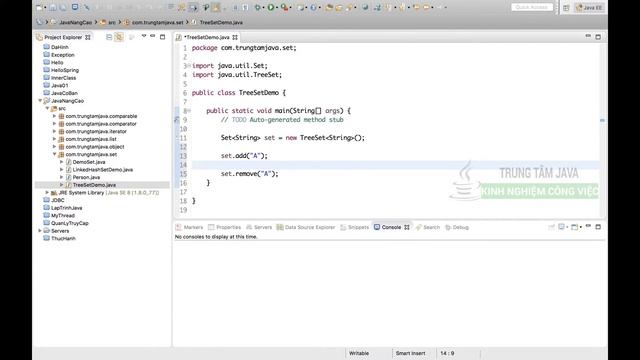Select the QuanLyTruyCap project

point(69,223)
